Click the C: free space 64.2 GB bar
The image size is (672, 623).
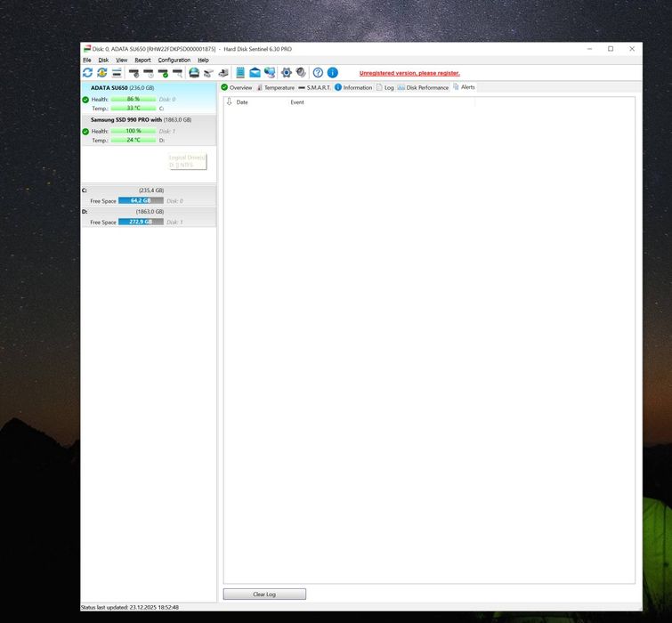tap(141, 200)
